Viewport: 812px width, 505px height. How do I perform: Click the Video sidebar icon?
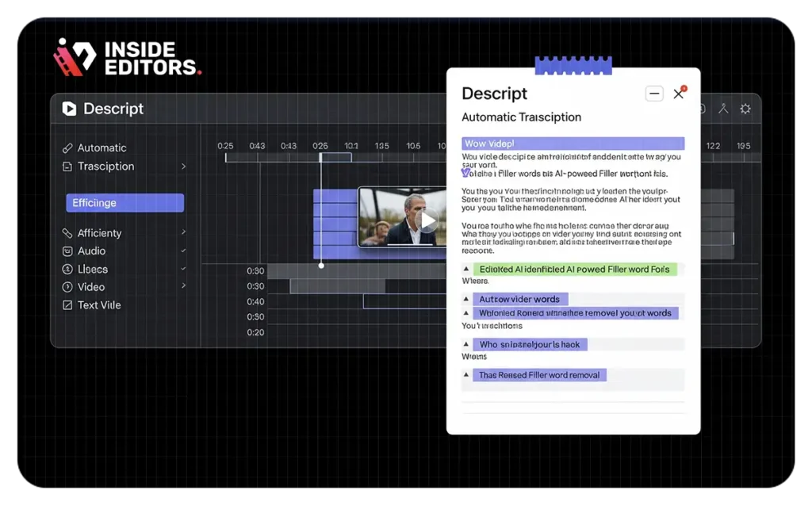tap(67, 287)
